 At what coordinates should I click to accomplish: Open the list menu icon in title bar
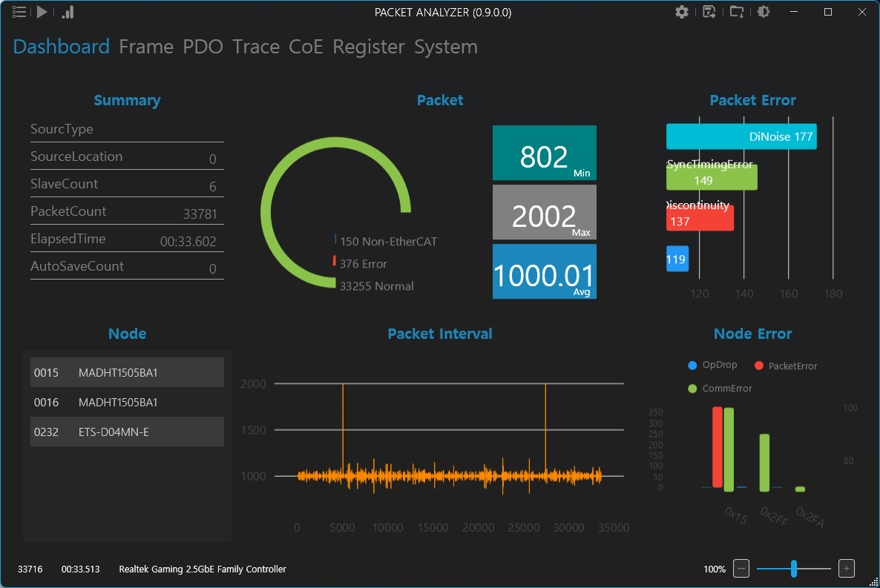[x=19, y=12]
